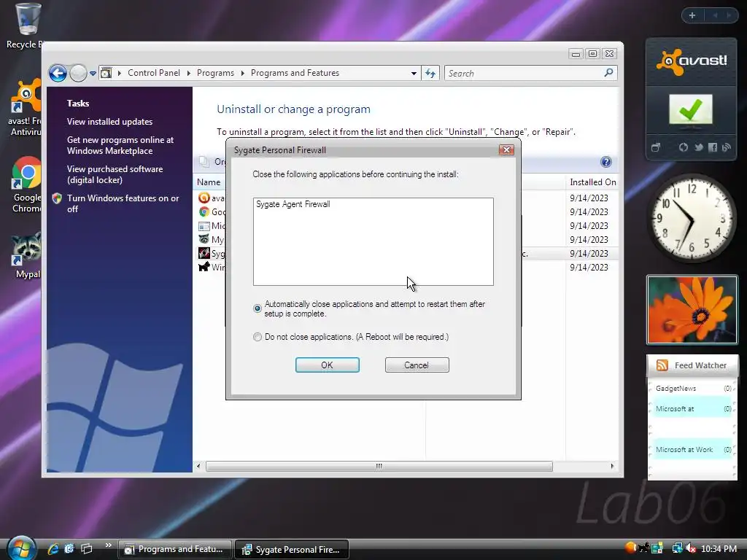The height and width of the screenshot is (560, 747).
Task: Expand Quick Launch overflow chevron
Action: tap(108, 545)
